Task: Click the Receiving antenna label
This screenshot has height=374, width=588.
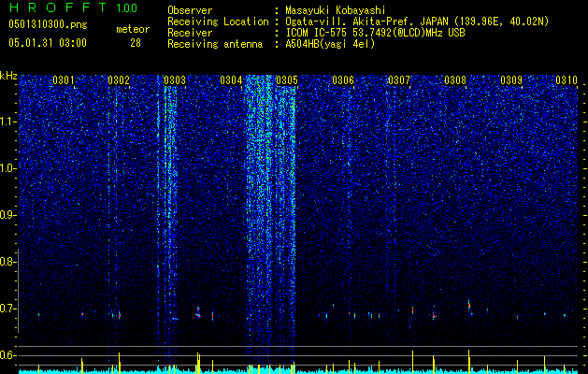Action: 215,44
